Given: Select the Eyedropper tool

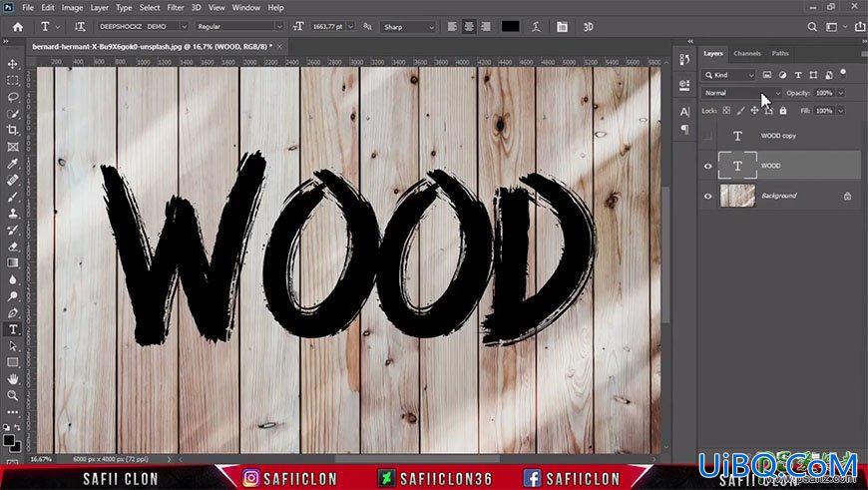Looking at the screenshot, I should (13, 164).
